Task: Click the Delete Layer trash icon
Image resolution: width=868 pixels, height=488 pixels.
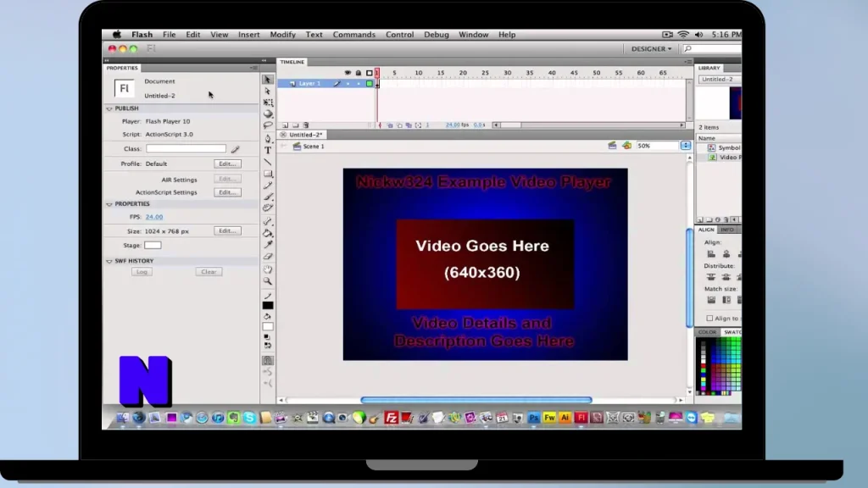Action: coord(306,125)
